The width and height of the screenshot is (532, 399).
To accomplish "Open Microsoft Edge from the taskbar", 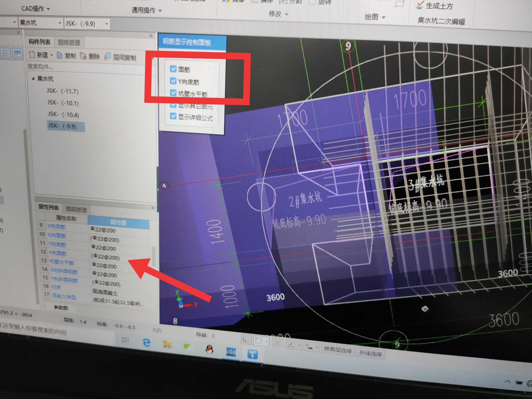I will tap(146, 342).
